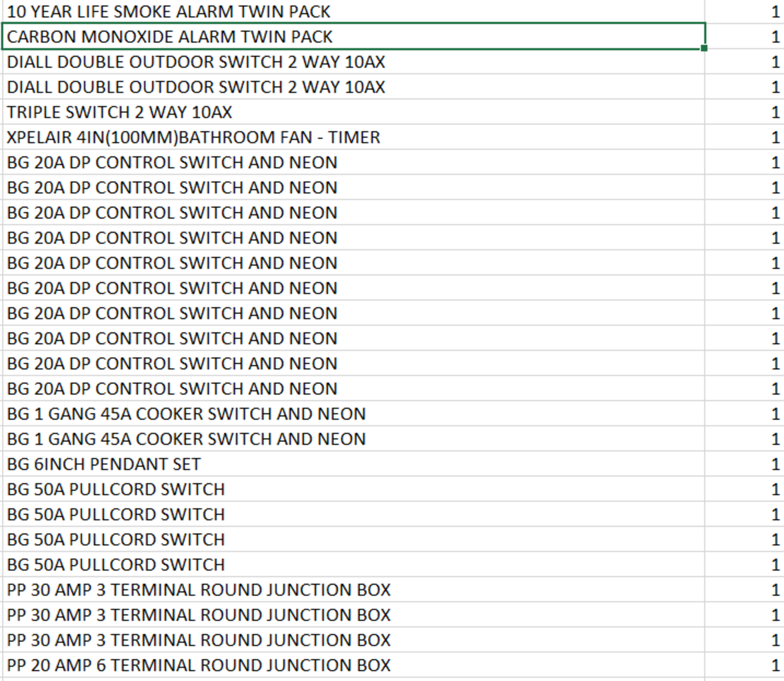Select quantity cell for TRIPLE SWITCH 2 WAY 10AX

(x=744, y=112)
